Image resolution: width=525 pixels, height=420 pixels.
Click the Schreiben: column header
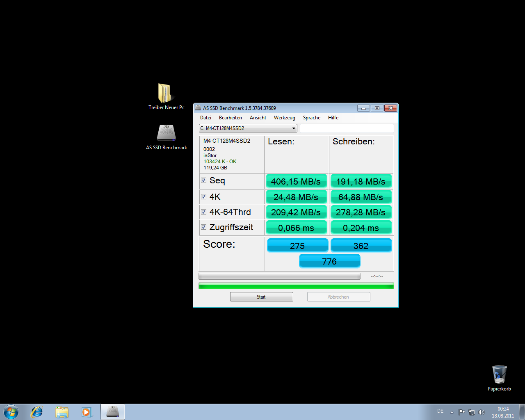click(x=354, y=142)
